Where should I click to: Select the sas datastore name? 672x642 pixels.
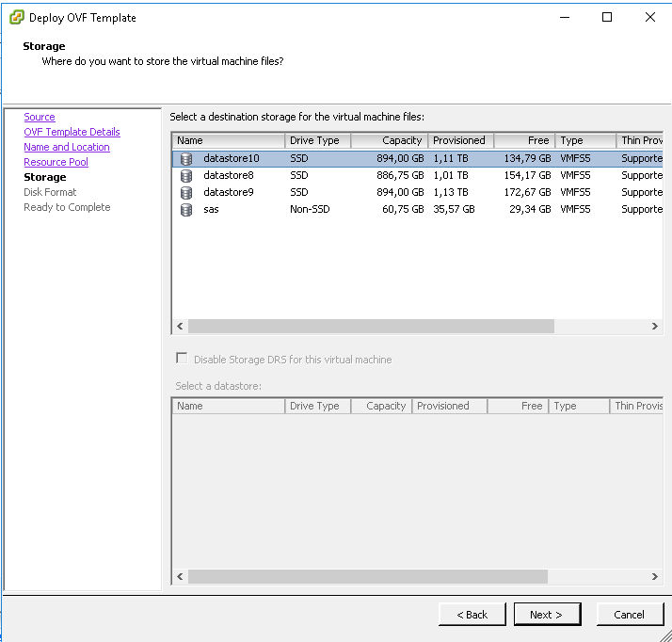point(211,210)
